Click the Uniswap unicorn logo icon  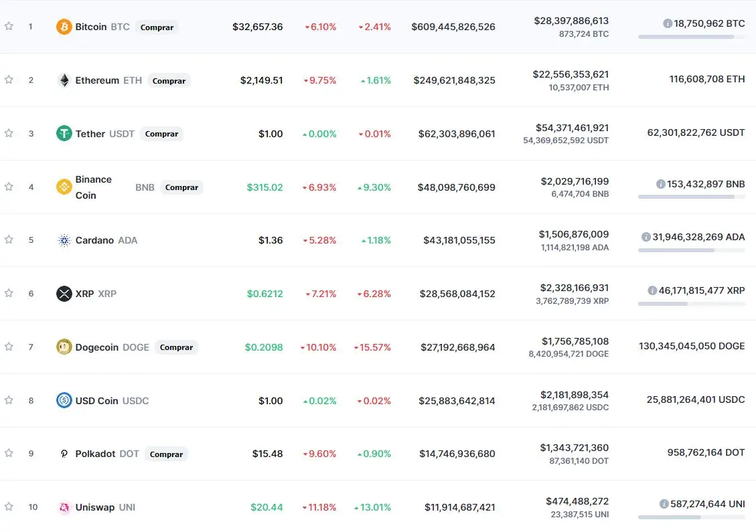point(64,507)
